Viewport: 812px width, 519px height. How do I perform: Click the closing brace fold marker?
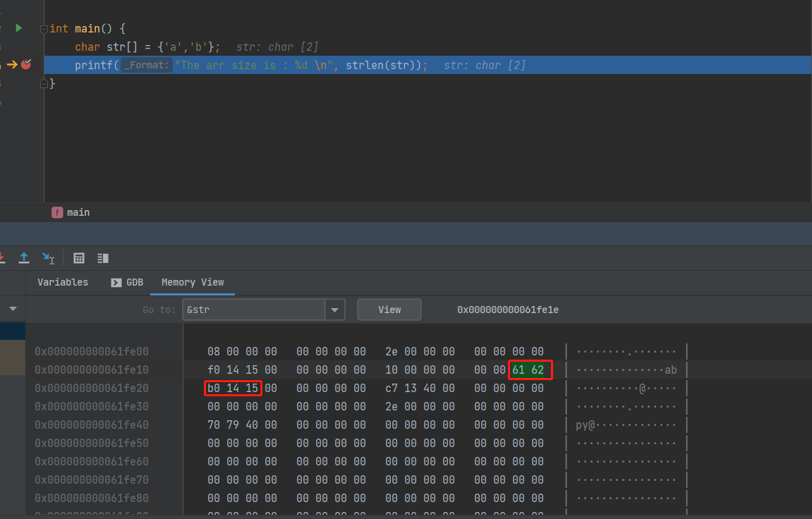(44, 83)
